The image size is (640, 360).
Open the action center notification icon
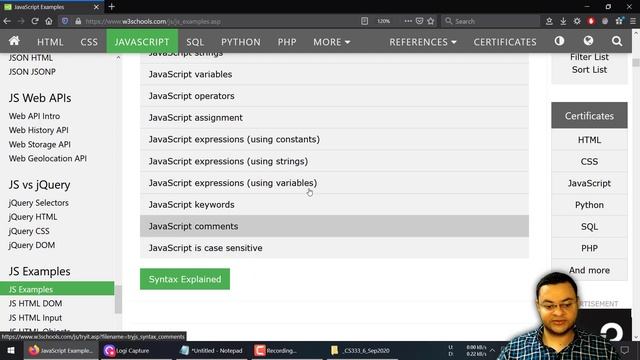(x=625, y=350)
